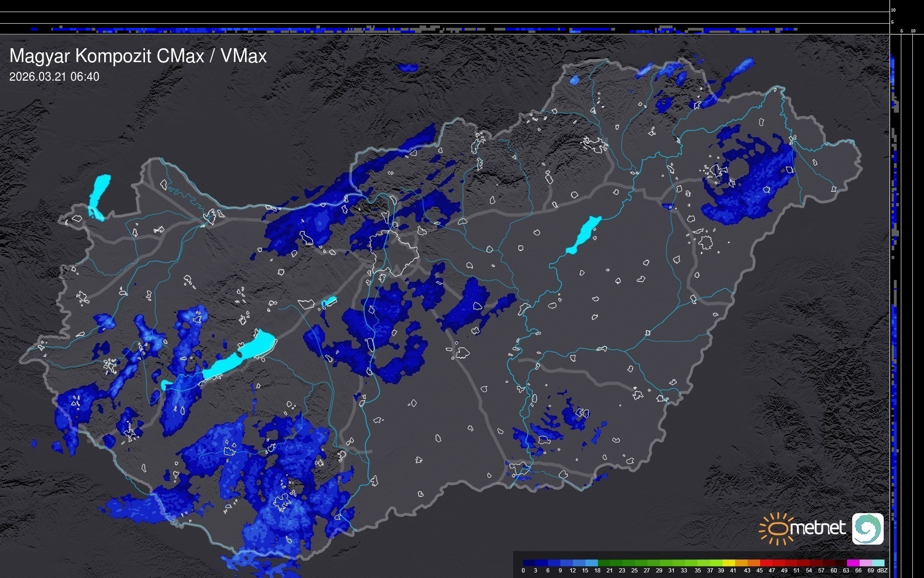Select the cyan 69 dBZ legend swatch

click(x=878, y=563)
